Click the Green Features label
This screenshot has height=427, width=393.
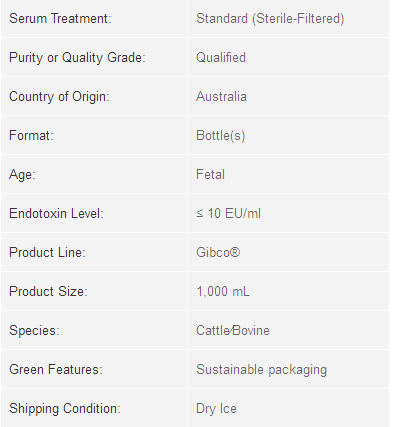pyautogui.click(x=56, y=370)
